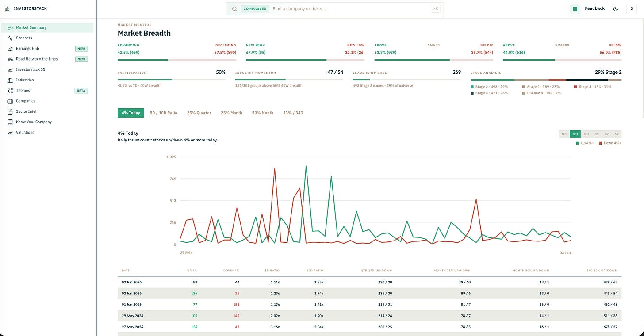The height and width of the screenshot is (336, 644).
Task: Click the Valuations chart icon
Action: (x=10, y=133)
